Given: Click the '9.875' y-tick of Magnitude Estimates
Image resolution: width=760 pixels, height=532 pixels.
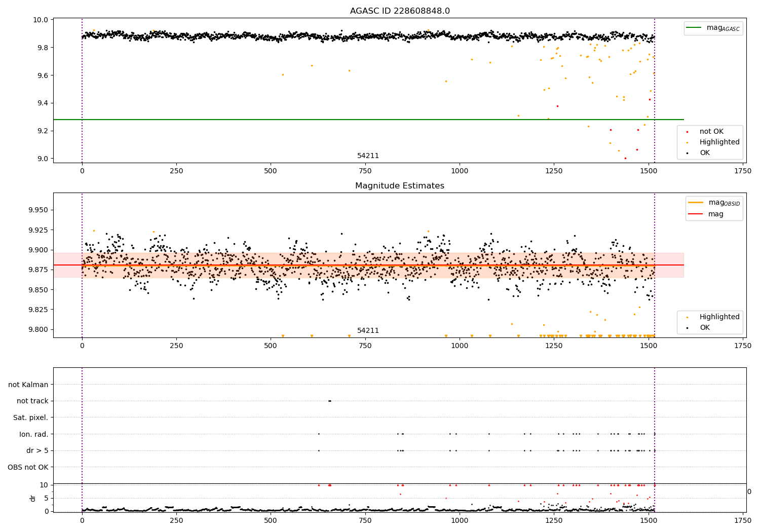Looking at the screenshot, I should pyautogui.click(x=39, y=270).
